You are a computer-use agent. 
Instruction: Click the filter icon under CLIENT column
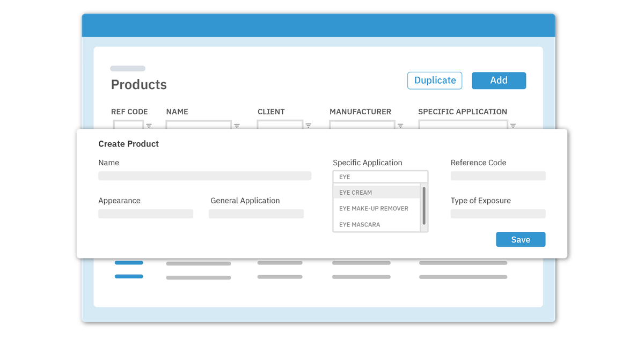[309, 126]
